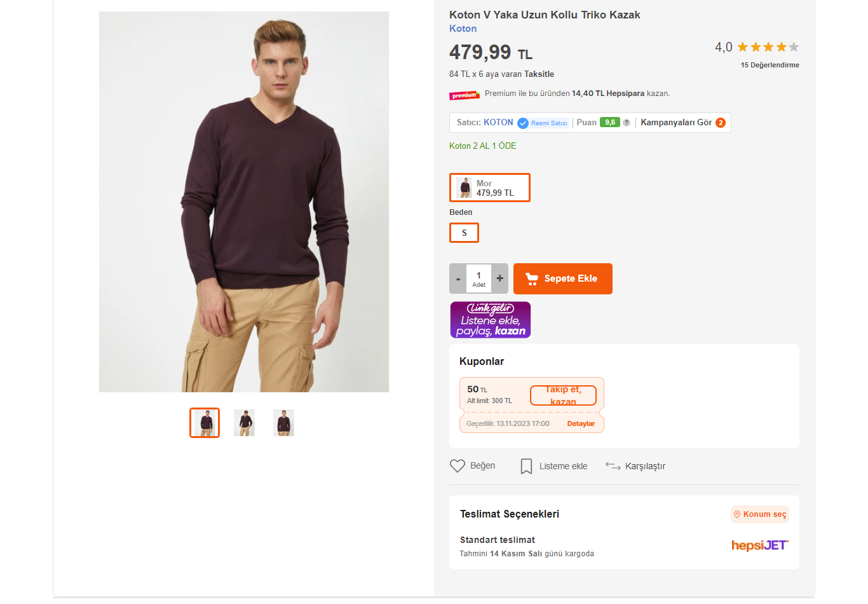868x604 pixels.
Task: Select size S option
Action: [464, 233]
